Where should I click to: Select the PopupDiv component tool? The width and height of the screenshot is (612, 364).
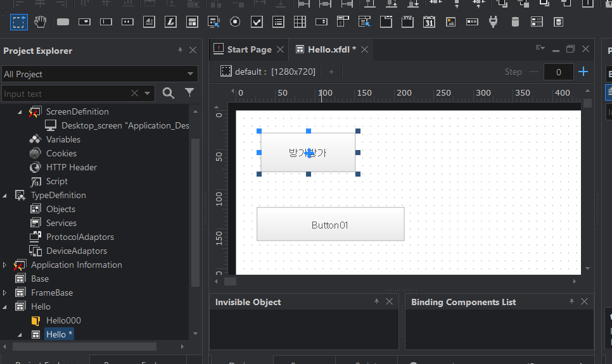pyautogui.click(x=214, y=22)
